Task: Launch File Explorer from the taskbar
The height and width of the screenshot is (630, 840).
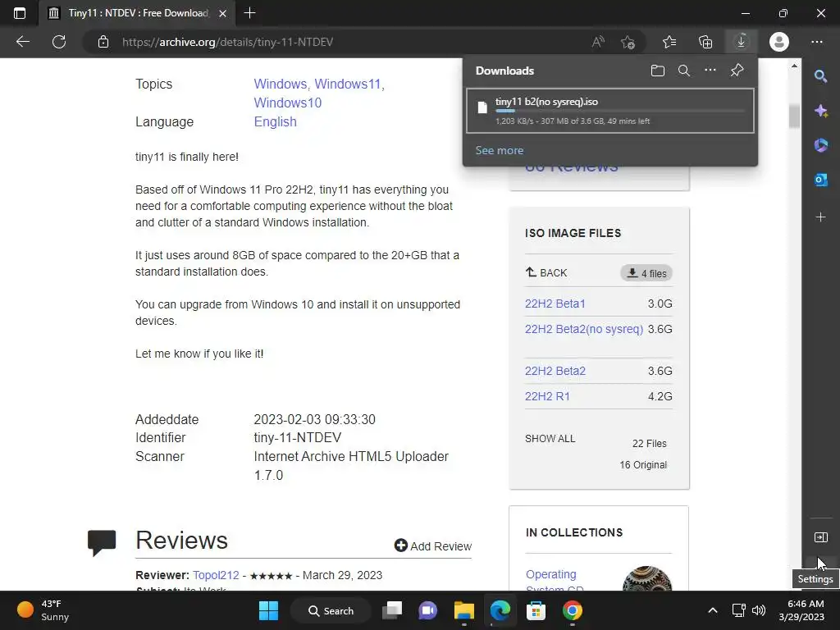Action: click(x=464, y=610)
